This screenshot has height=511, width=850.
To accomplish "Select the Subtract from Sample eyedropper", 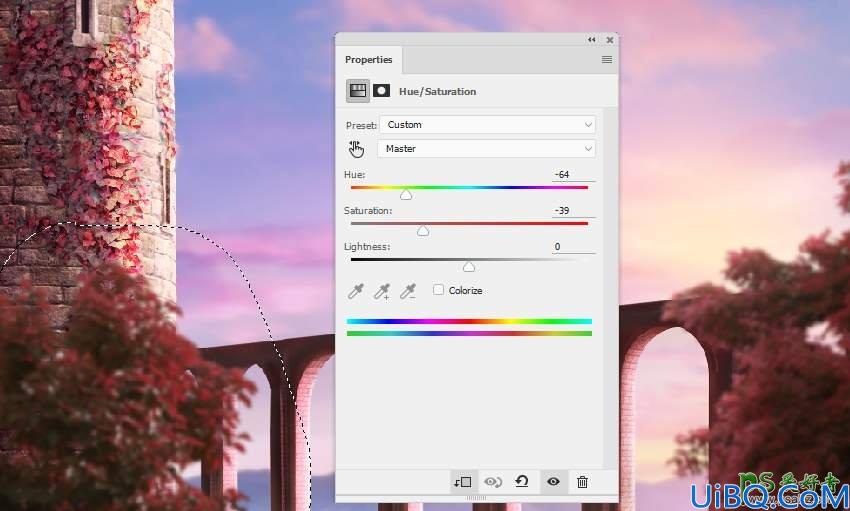I will pyautogui.click(x=408, y=291).
